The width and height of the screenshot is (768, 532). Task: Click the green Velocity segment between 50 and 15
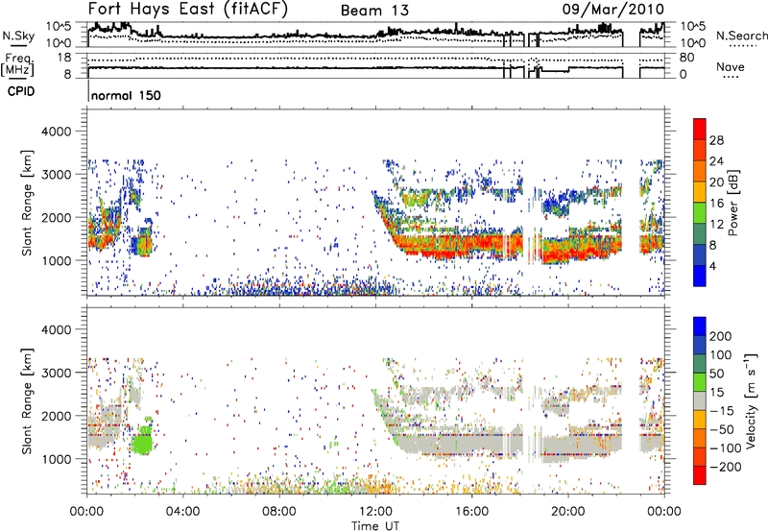[700, 382]
